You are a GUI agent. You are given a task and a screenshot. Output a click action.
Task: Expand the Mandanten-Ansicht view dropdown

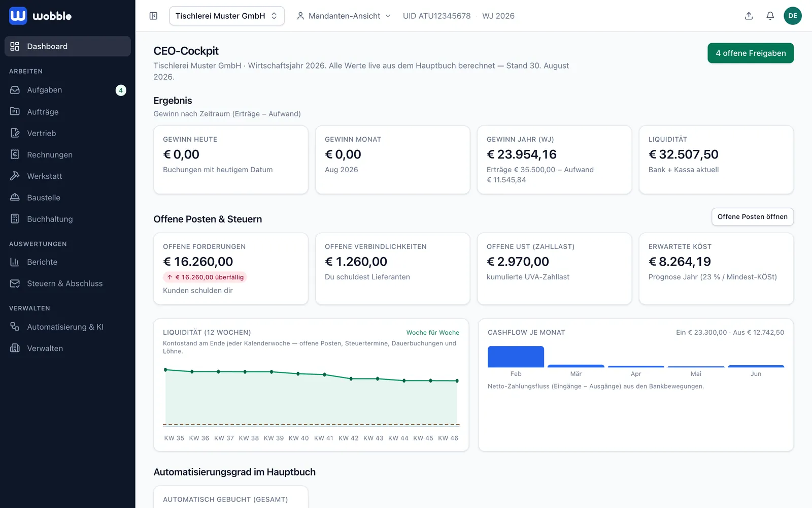tap(344, 16)
